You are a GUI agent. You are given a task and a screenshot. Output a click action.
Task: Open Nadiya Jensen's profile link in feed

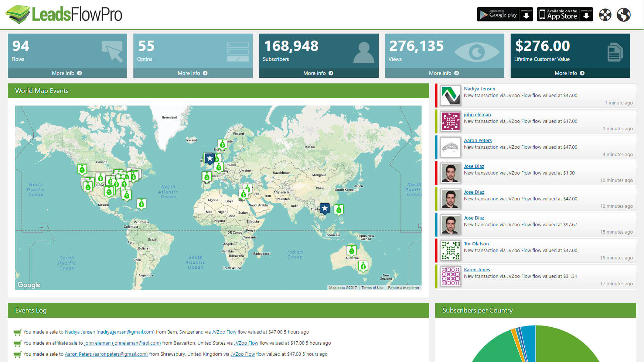pyautogui.click(x=480, y=89)
